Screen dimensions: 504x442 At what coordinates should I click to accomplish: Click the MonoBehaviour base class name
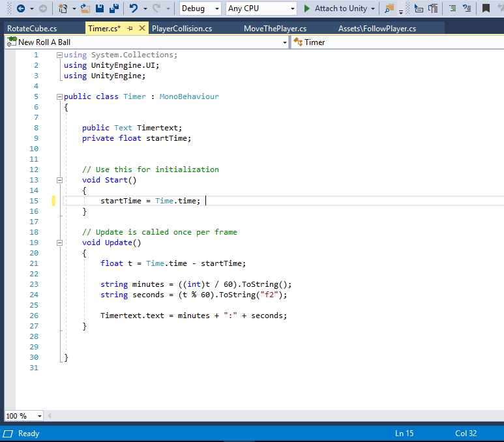coord(189,96)
